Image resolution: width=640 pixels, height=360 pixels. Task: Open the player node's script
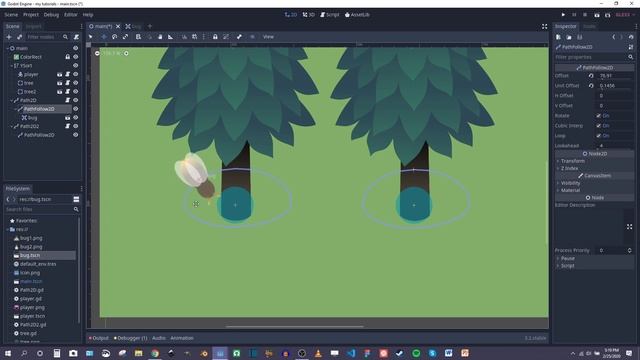tap(68, 74)
